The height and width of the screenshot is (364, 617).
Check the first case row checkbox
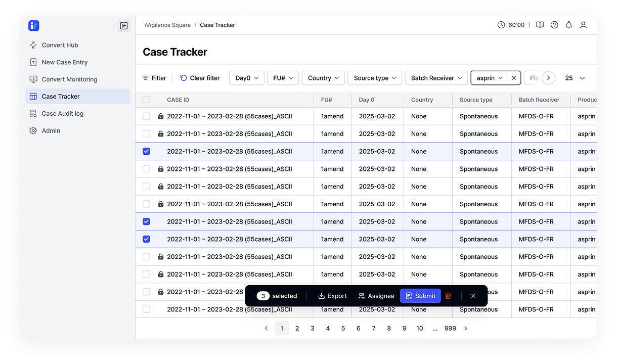click(x=146, y=116)
